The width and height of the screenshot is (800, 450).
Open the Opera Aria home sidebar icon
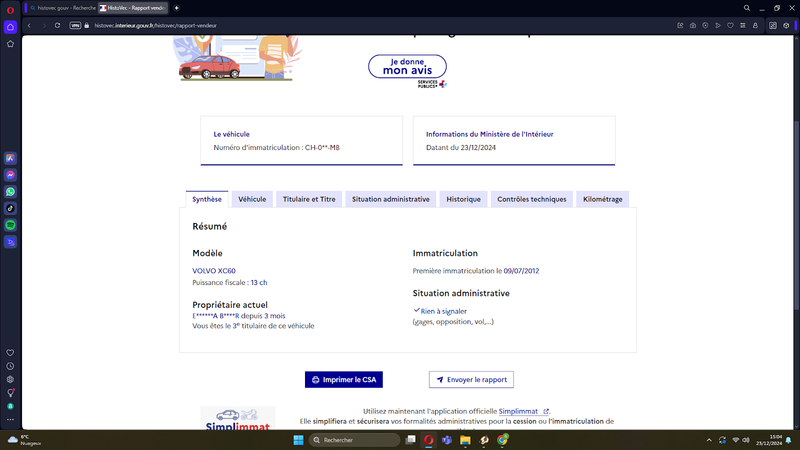tap(10, 27)
